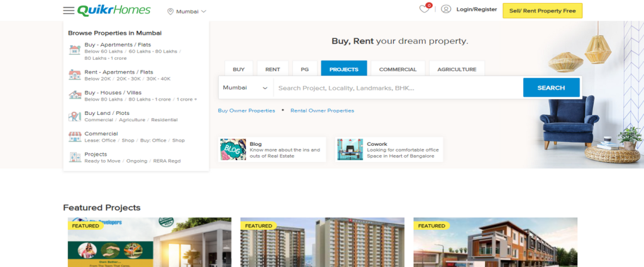Click Sell/ Rent Property Free button
Image resolution: width=644 pixels, height=267 pixels.
(543, 11)
